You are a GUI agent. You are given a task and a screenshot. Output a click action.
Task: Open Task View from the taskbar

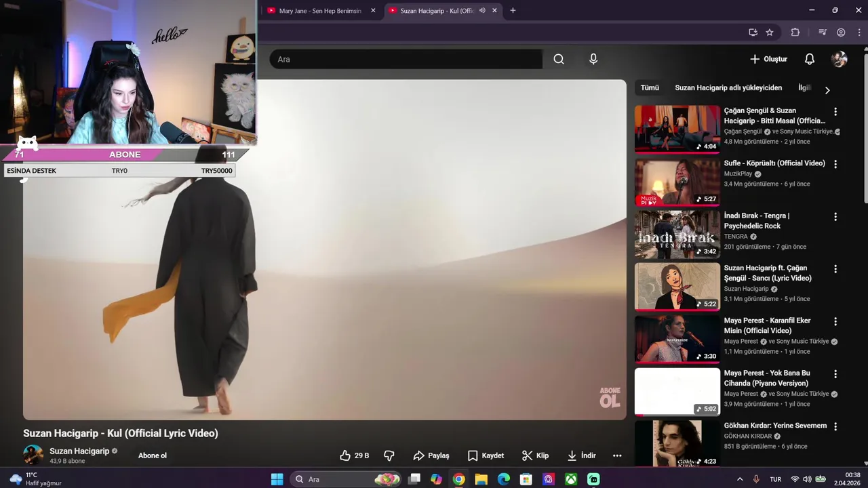tap(414, 479)
